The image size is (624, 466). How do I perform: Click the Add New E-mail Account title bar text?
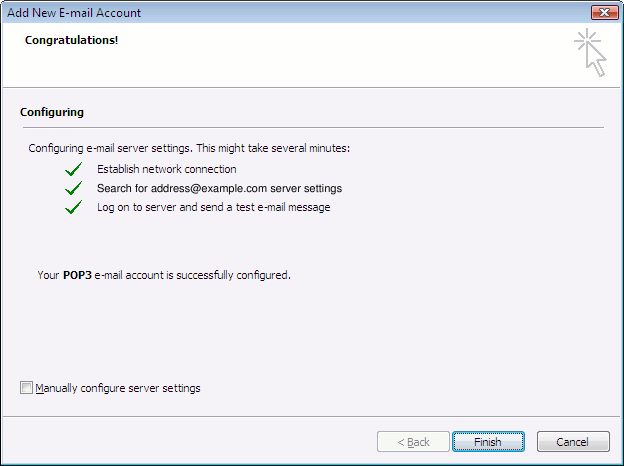point(74,13)
